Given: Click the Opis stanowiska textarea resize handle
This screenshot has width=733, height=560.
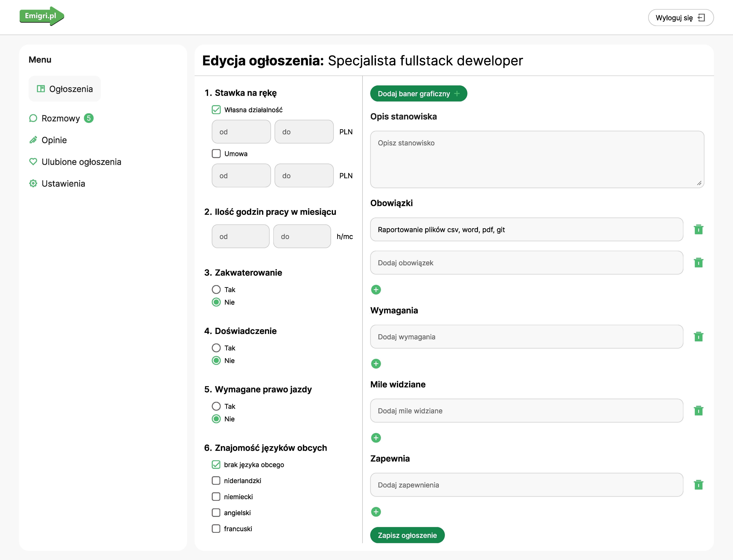Looking at the screenshot, I should coord(699,183).
